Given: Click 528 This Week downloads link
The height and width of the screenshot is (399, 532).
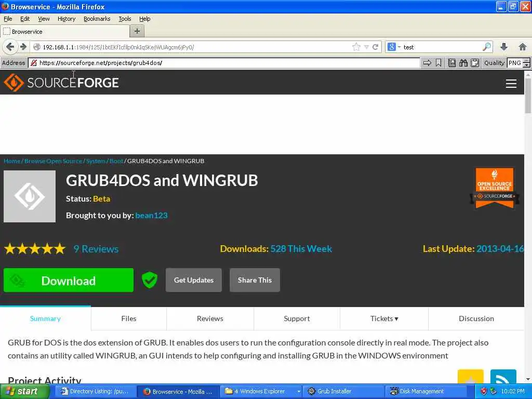Looking at the screenshot, I should pos(301,249).
